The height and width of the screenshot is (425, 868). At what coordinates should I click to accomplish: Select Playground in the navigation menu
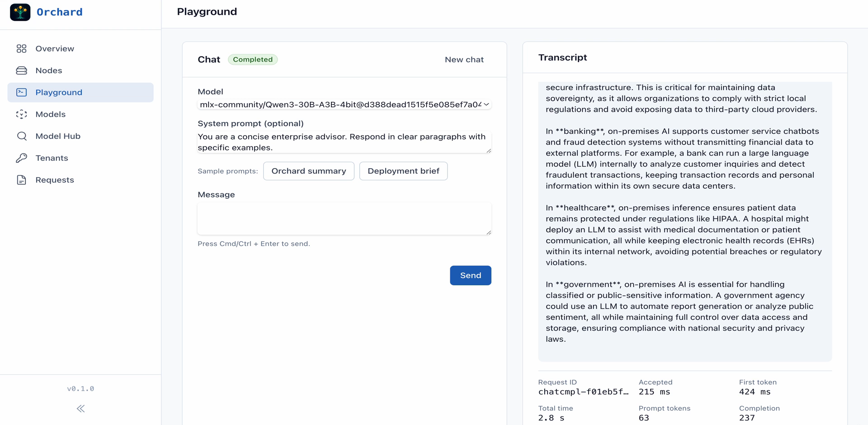click(58, 92)
